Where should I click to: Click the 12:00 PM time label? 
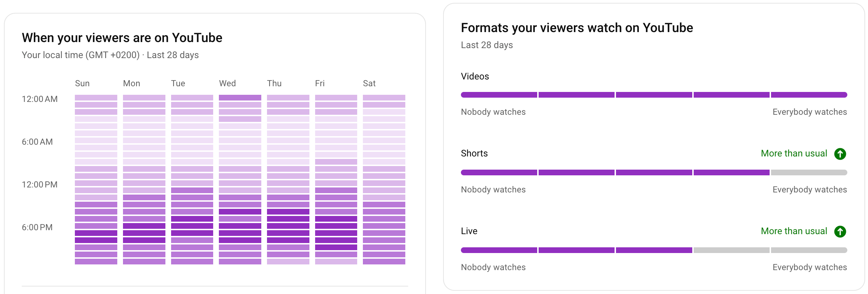tap(40, 185)
